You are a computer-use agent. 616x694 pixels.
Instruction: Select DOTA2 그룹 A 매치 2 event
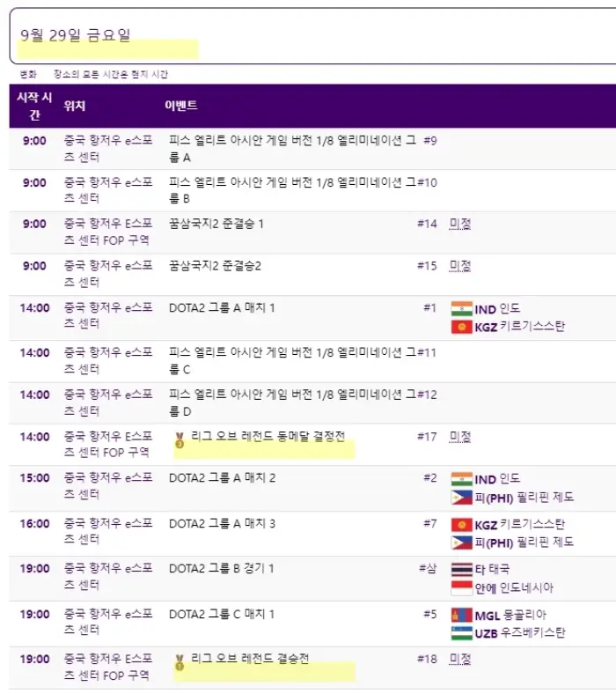(222, 478)
